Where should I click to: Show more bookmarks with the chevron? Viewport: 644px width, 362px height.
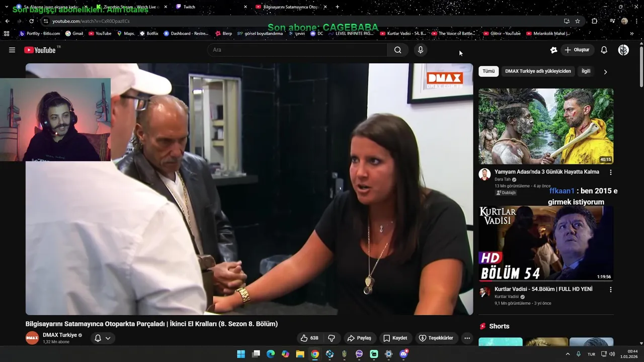pyautogui.click(x=632, y=34)
